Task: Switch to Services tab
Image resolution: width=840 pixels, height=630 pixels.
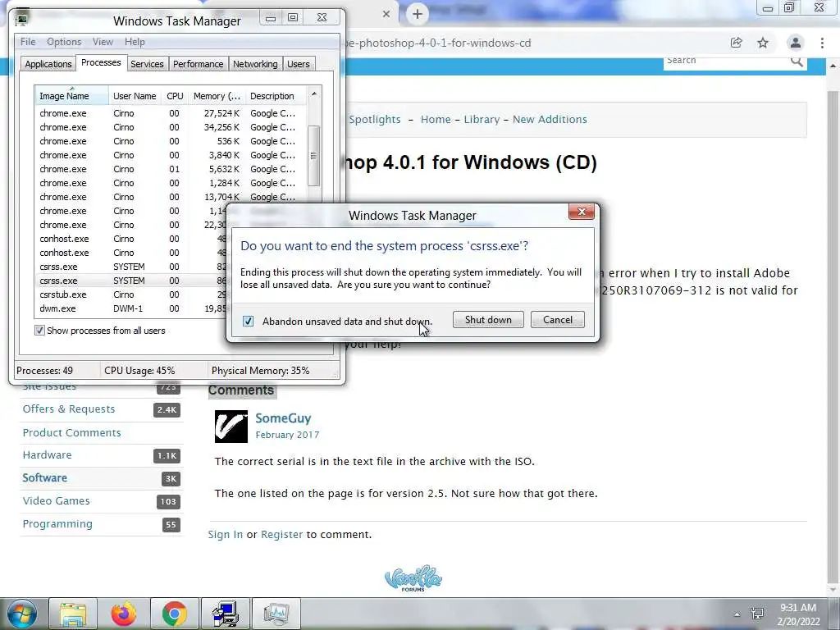Action: (147, 64)
